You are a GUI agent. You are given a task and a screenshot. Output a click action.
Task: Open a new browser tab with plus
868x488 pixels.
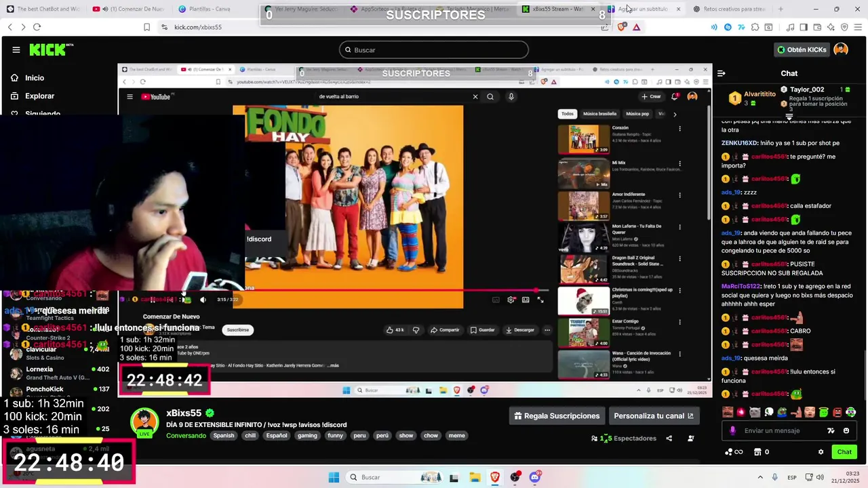781,9
